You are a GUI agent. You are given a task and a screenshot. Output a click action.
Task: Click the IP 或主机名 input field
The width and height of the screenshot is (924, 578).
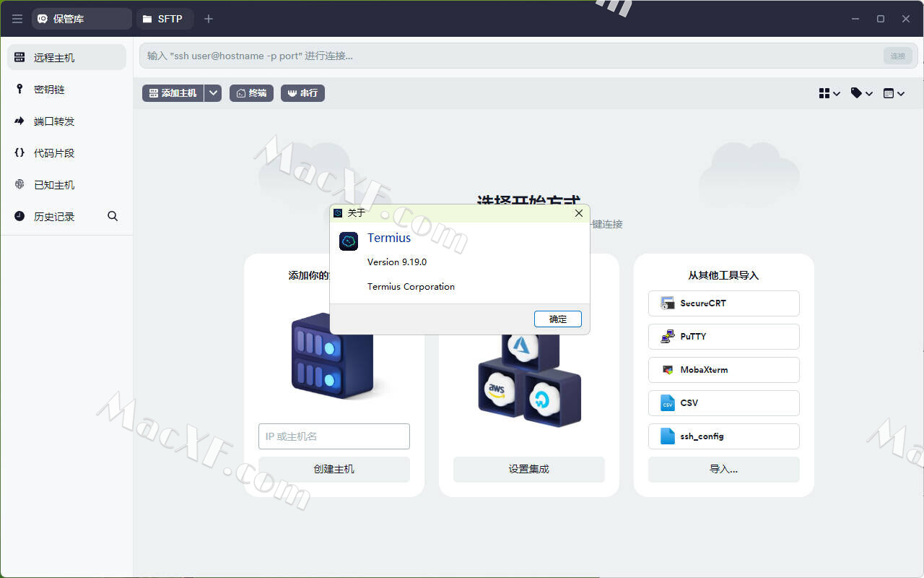pyautogui.click(x=334, y=436)
